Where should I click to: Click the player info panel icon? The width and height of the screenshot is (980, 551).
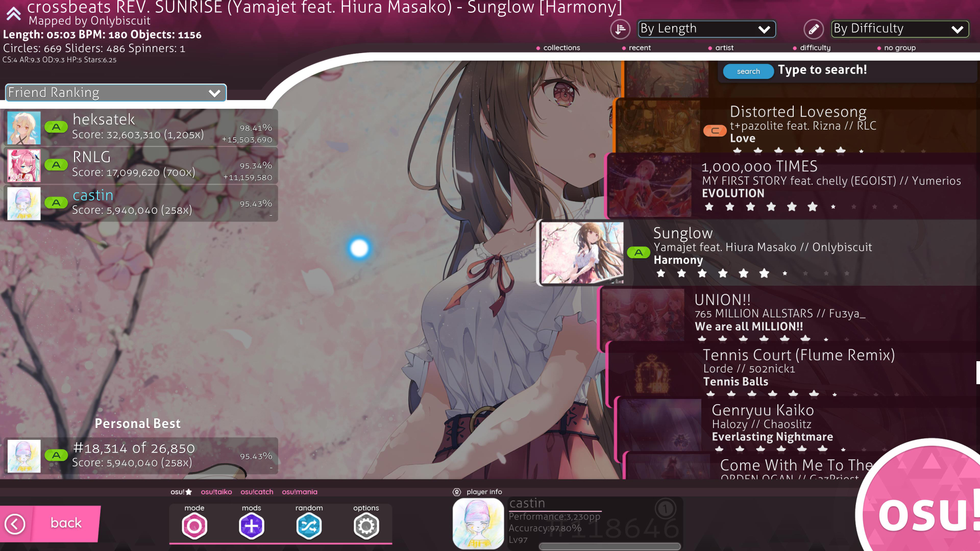[459, 491]
